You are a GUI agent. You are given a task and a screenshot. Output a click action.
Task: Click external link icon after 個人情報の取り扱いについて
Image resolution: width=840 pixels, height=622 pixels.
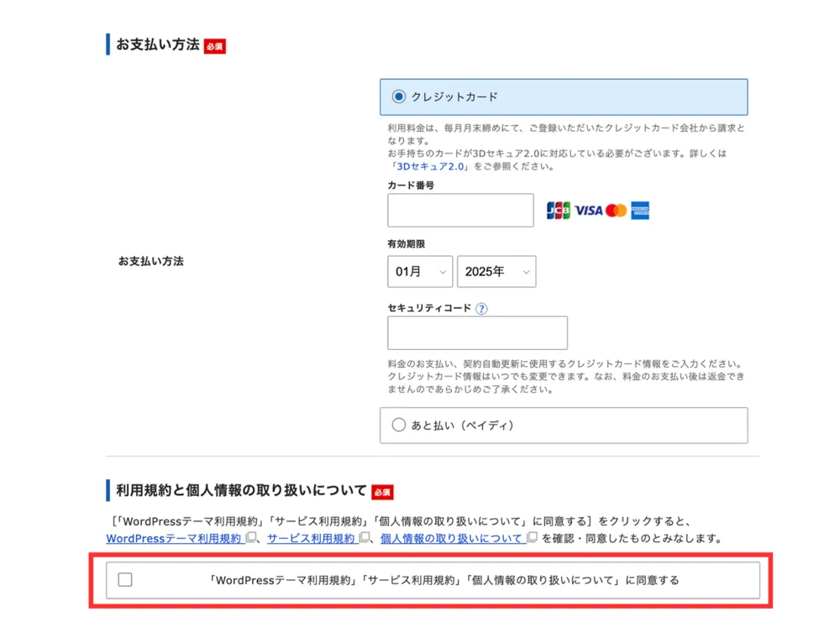point(532,538)
